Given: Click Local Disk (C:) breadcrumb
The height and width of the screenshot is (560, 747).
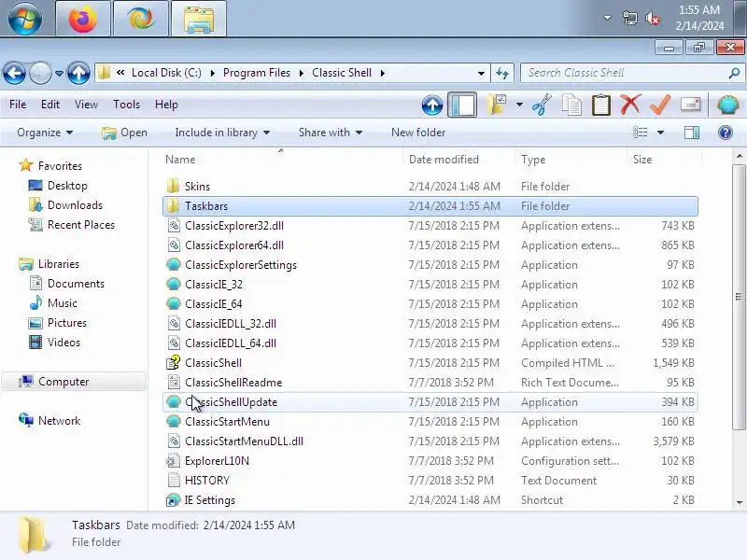Looking at the screenshot, I should click(x=166, y=73).
